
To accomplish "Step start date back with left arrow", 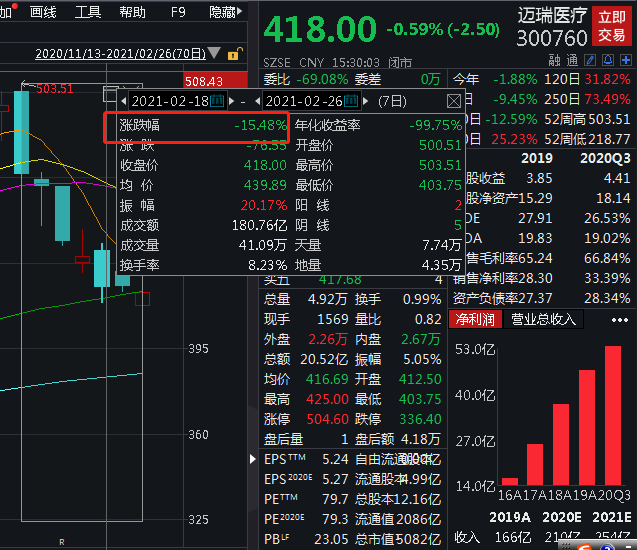I will tap(124, 101).
